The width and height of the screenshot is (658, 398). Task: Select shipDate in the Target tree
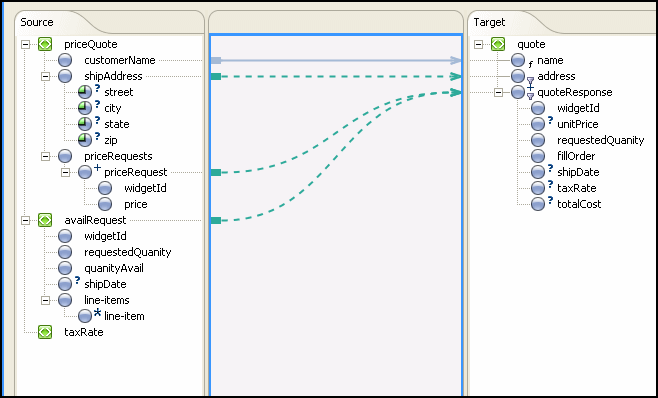tap(578, 172)
